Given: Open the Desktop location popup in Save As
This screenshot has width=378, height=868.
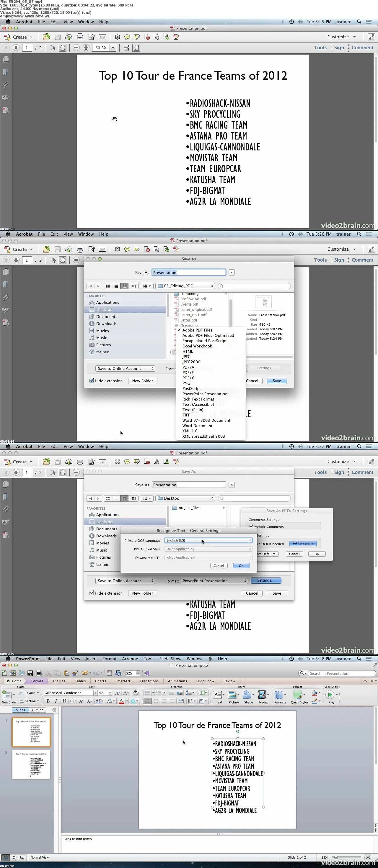Looking at the screenshot, I should tap(185, 498).
